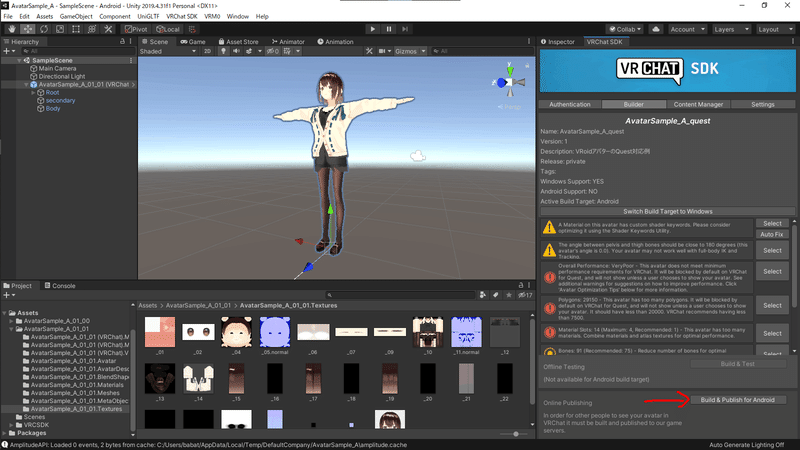Select the Move tool
The image size is (800, 450).
coord(28,29)
